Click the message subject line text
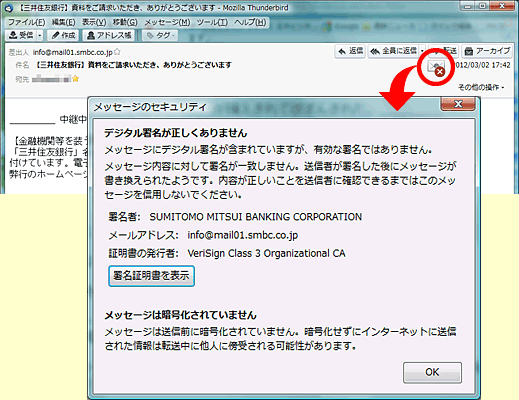Image resolution: width=519 pixels, height=400 pixels. point(133,65)
